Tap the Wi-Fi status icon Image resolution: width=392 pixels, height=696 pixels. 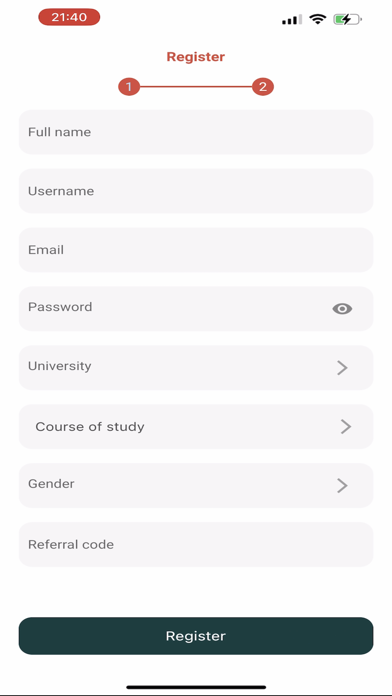click(x=318, y=19)
